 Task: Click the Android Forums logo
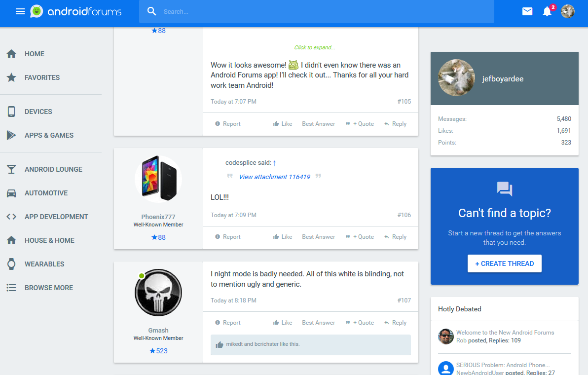(76, 11)
